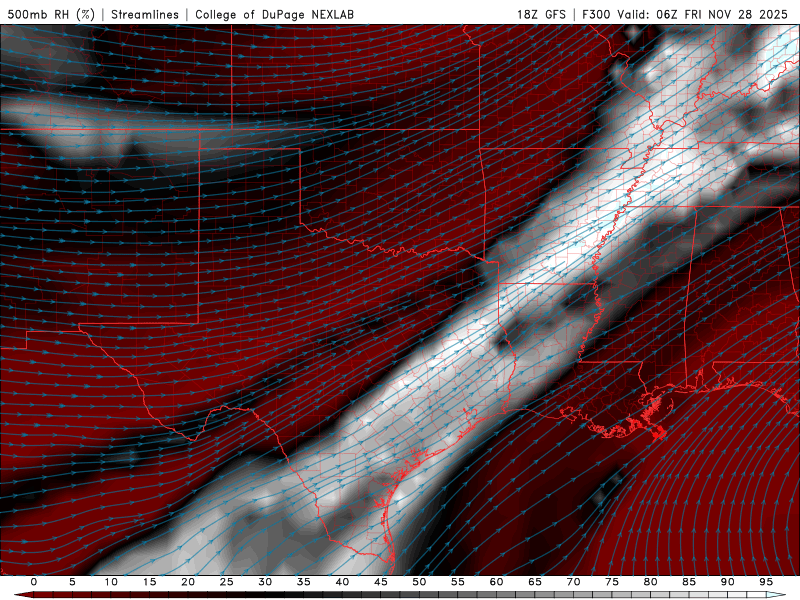This screenshot has height=600, width=800.
Task: Click the colorbar label "65"
Action: pyautogui.click(x=535, y=582)
